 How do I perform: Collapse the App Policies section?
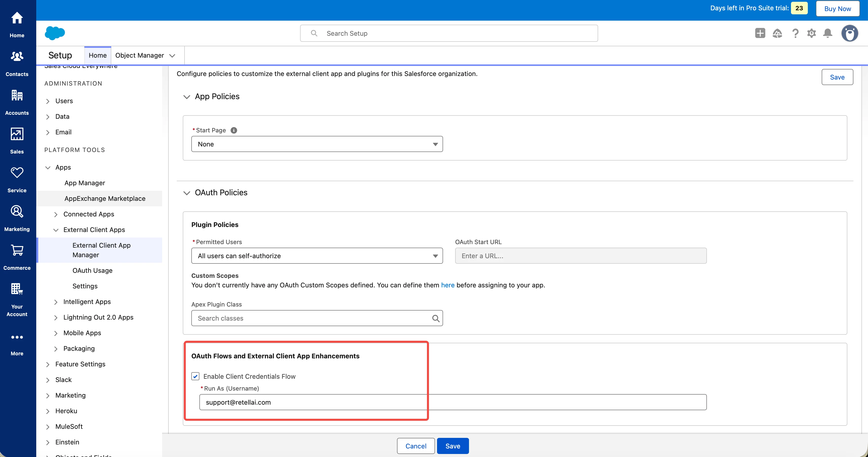186,97
